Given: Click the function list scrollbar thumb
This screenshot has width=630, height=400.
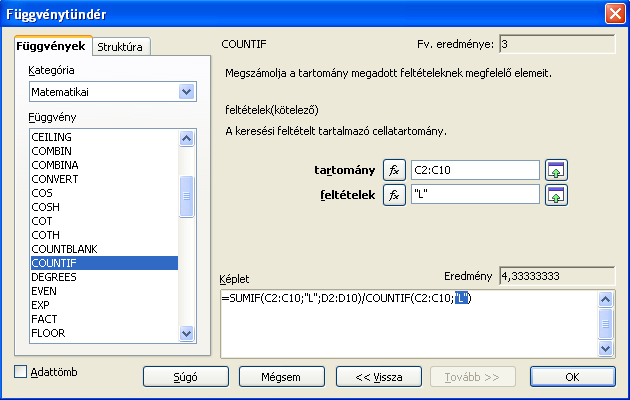Looking at the screenshot, I should [186, 197].
